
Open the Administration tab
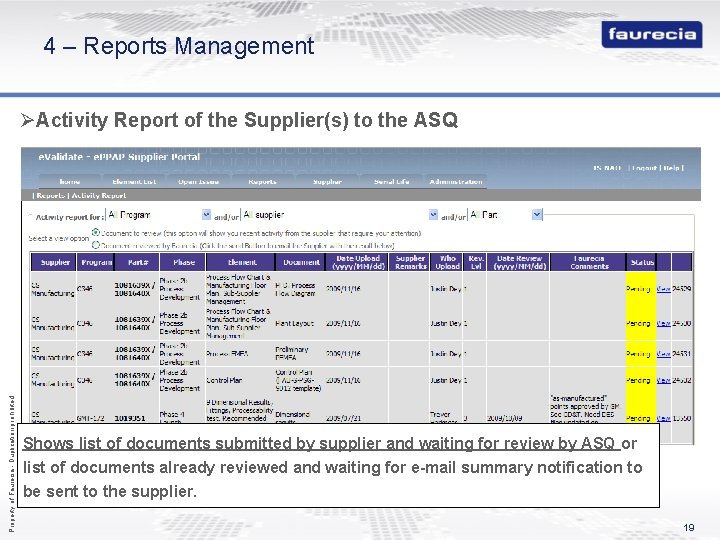click(456, 182)
